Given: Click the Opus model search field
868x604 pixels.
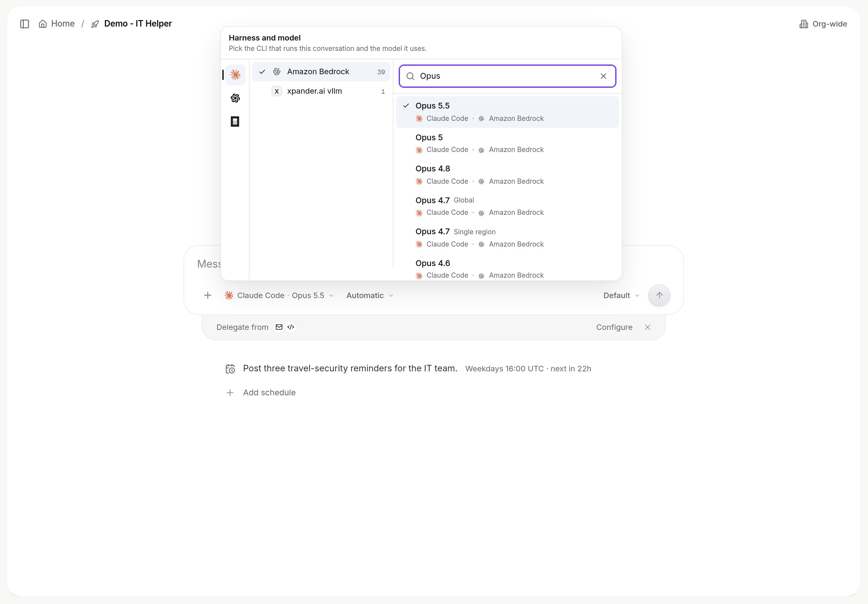Looking at the screenshot, I should 507,76.
